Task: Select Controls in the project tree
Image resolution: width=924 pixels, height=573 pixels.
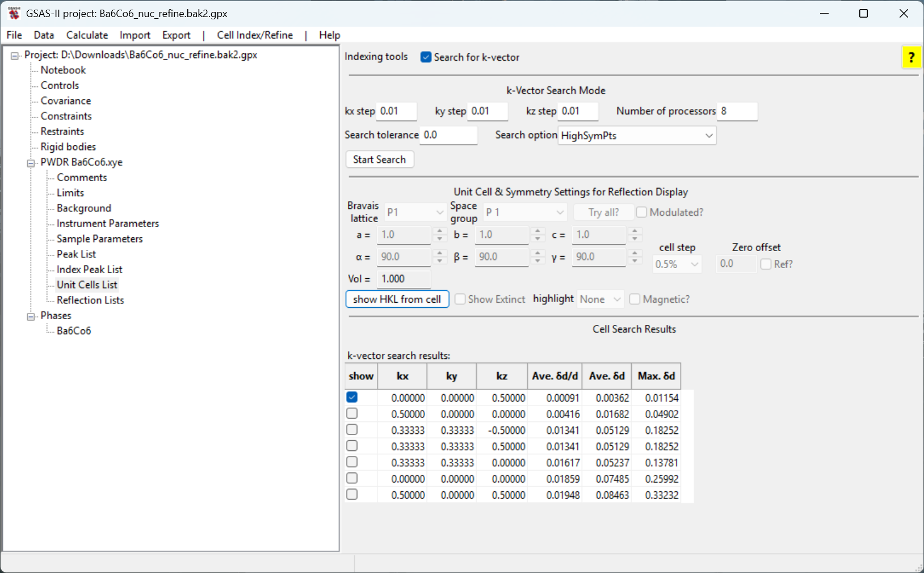Action: [x=60, y=86]
